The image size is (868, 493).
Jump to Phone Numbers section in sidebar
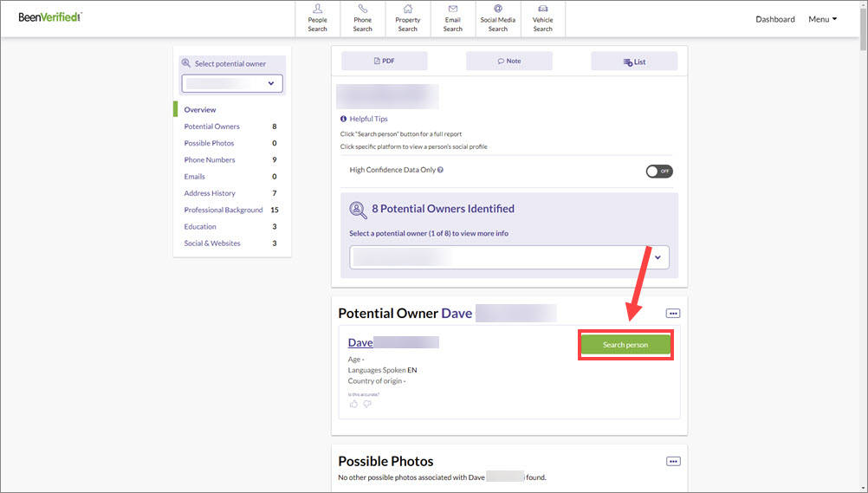[210, 159]
